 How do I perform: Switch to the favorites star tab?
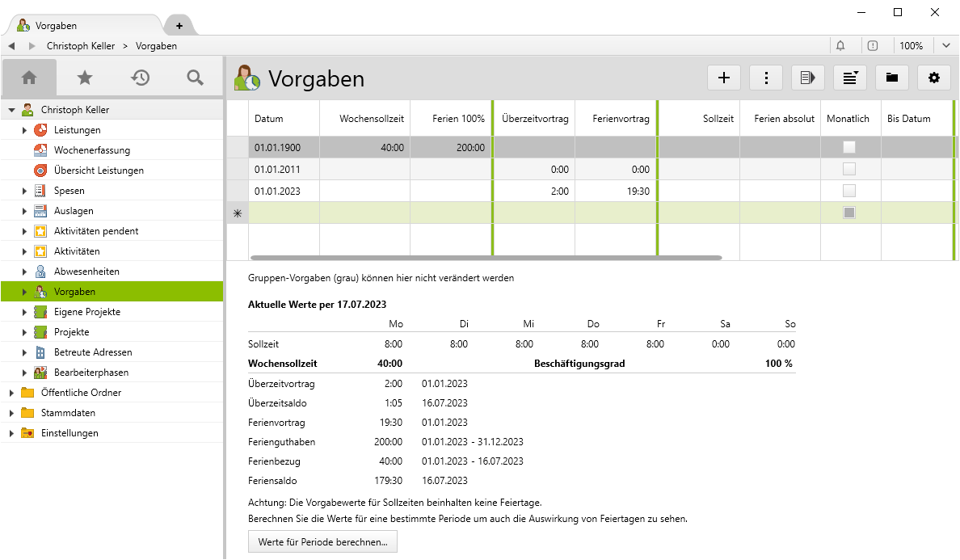(x=85, y=78)
